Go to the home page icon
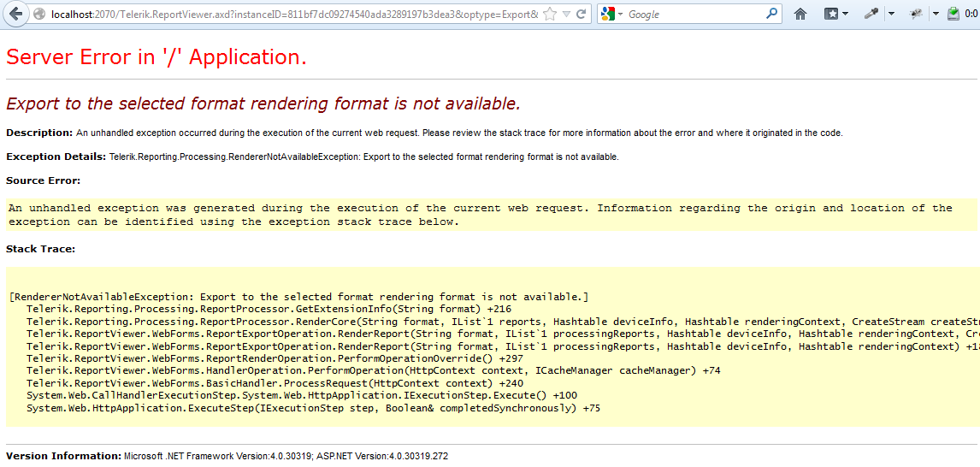980x467 pixels. click(800, 14)
